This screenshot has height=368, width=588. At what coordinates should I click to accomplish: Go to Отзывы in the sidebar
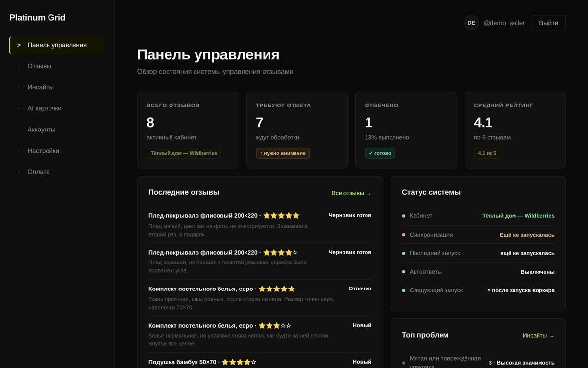click(x=57, y=66)
